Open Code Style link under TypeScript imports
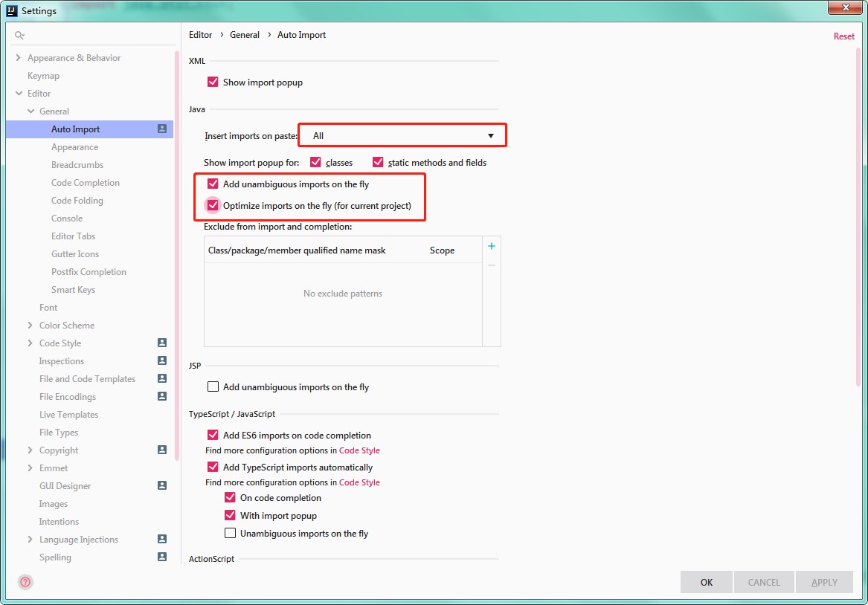Screen dimensions: 868x605 click(359, 482)
